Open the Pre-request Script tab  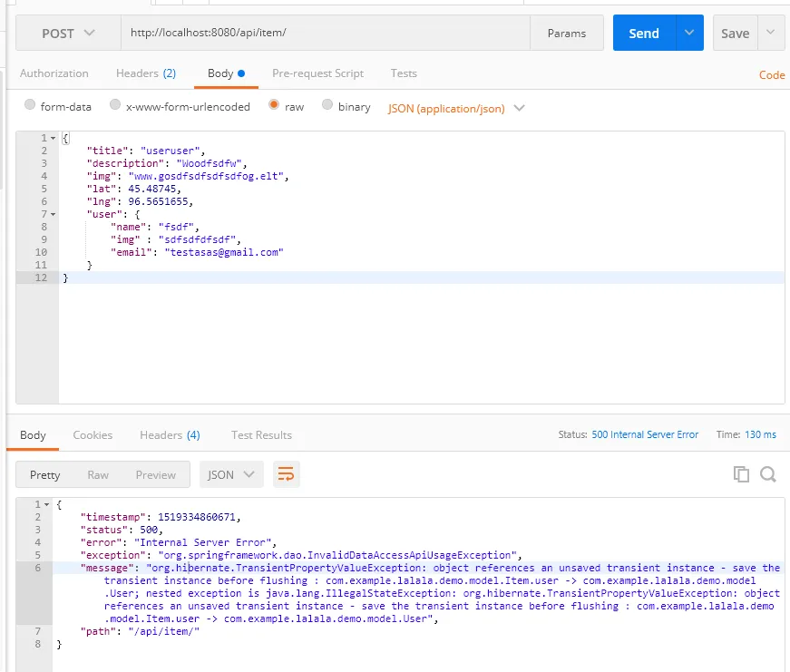317,73
